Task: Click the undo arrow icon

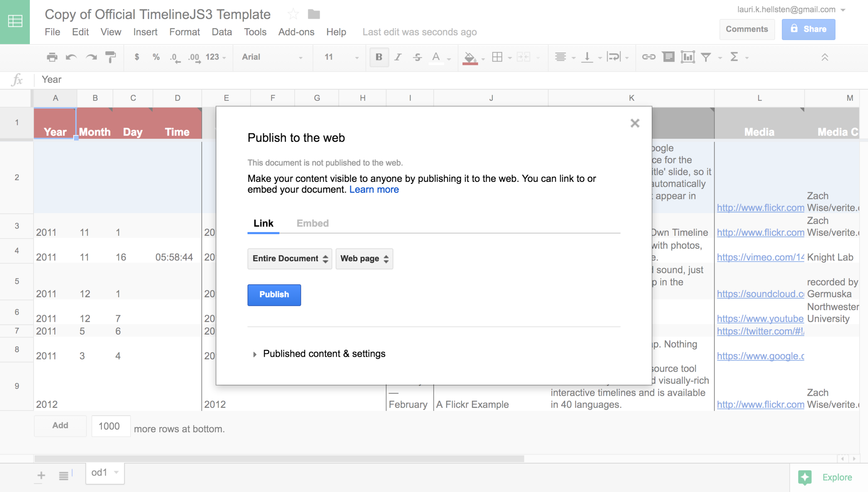Action: (71, 57)
